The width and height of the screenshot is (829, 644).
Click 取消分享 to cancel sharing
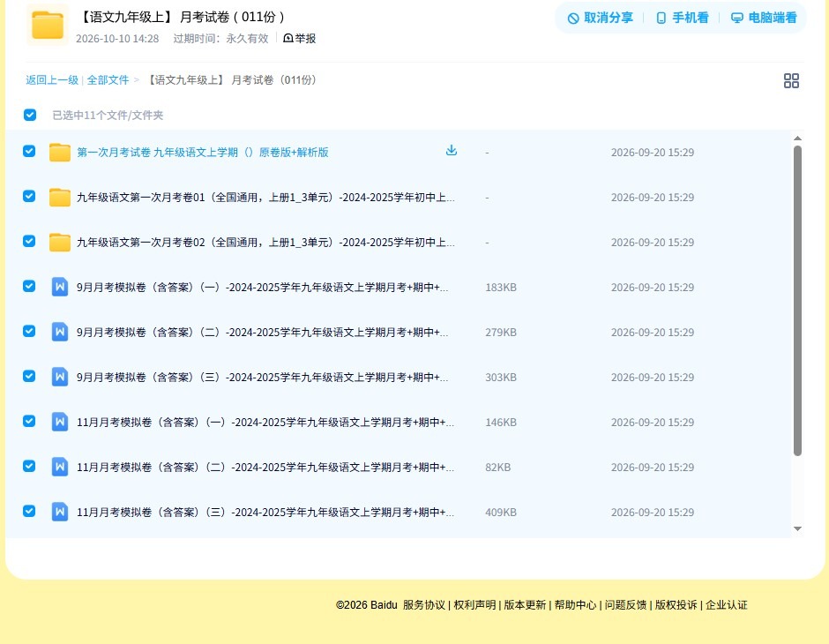600,18
